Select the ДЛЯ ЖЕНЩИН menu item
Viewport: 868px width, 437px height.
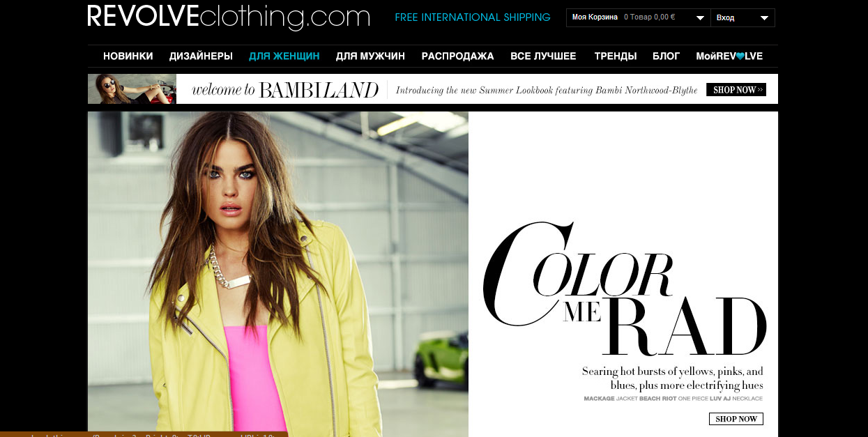(284, 56)
